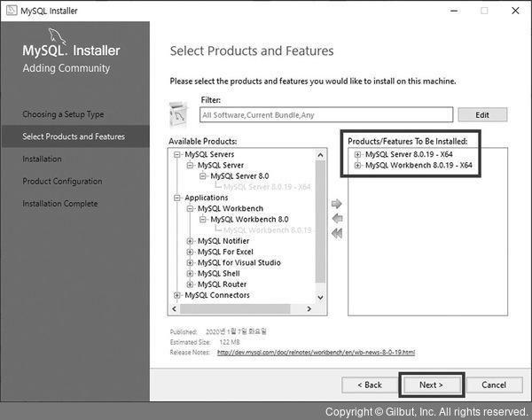Image resolution: width=532 pixels, height=420 pixels.
Task: Expand MySQL Workbench 8.0.19 - X64 to be installed
Action: 357,166
